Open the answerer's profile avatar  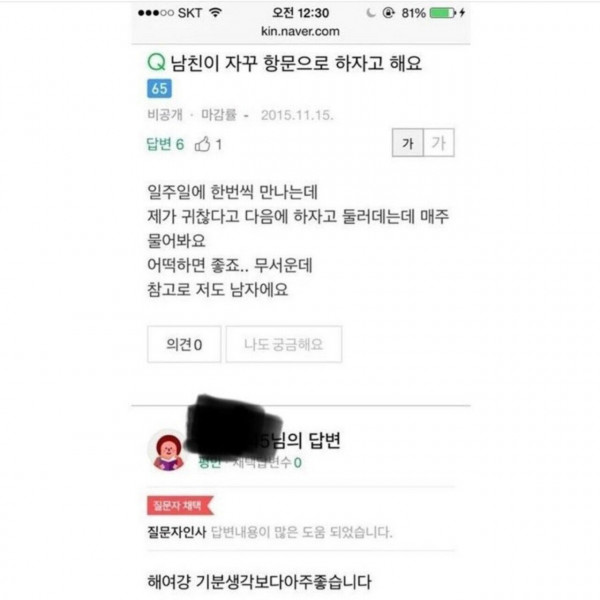168,451
